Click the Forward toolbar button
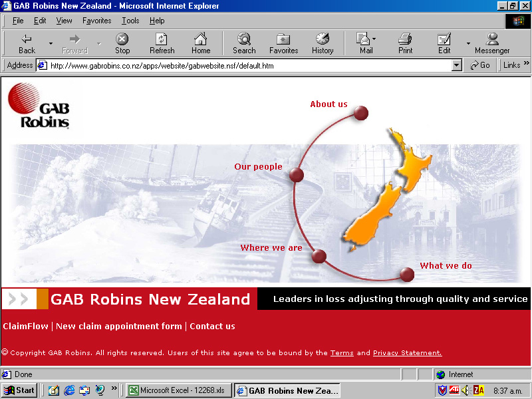532x399 pixels. click(74, 43)
